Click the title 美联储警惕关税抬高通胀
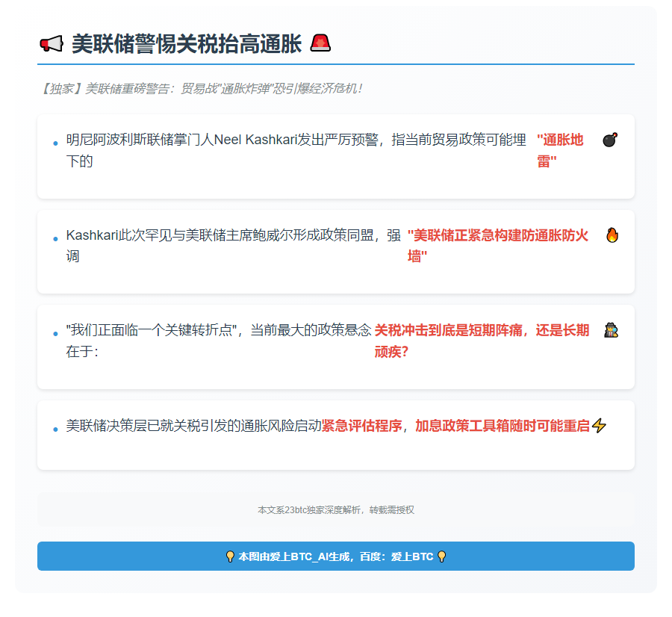 coord(187,44)
